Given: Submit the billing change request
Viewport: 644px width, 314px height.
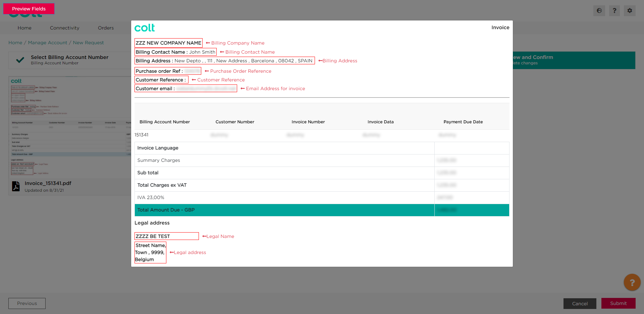Looking at the screenshot, I should (x=618, y=303).
